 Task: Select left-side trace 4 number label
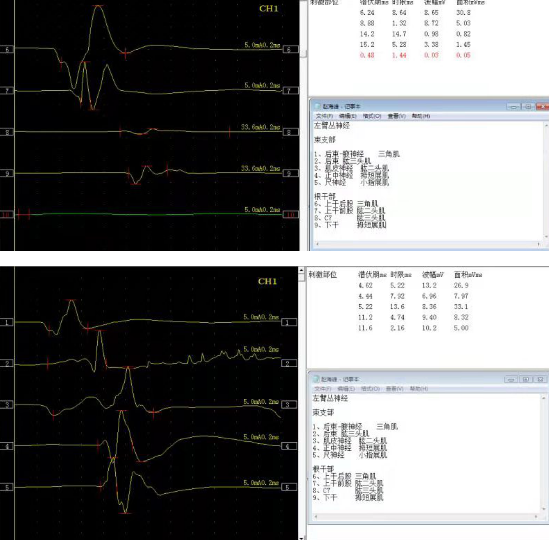7,446
